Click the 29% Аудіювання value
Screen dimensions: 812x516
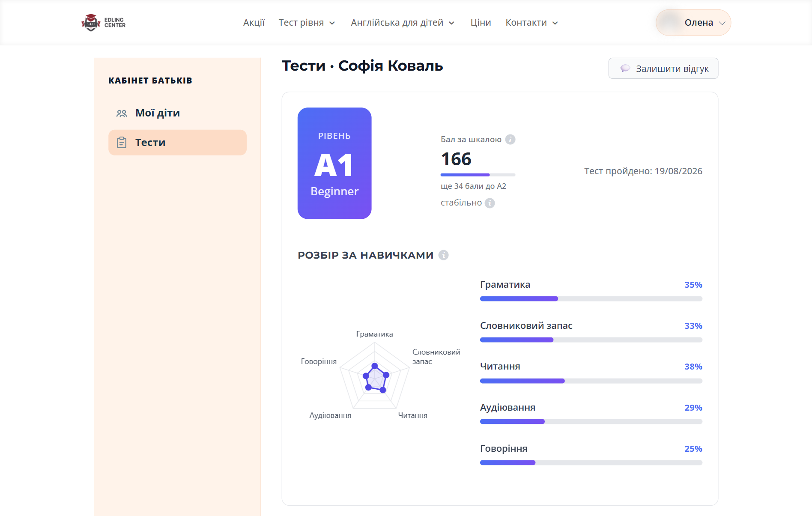693,408
